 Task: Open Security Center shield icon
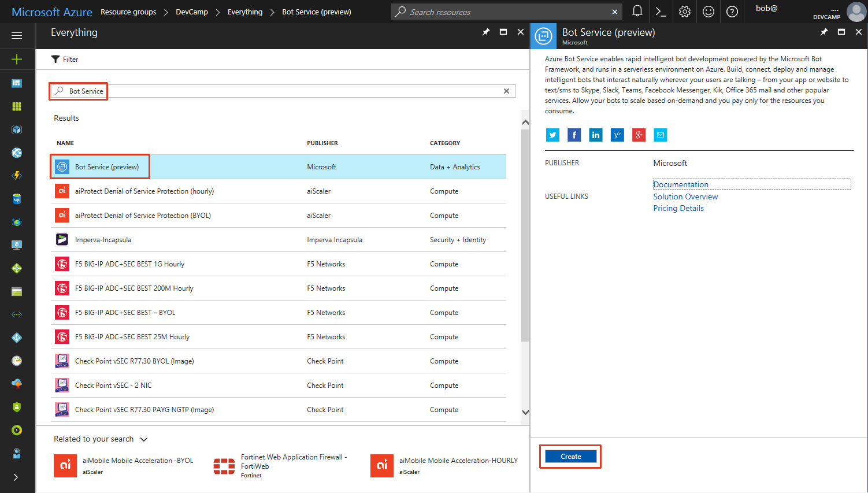tap(17, 407)
